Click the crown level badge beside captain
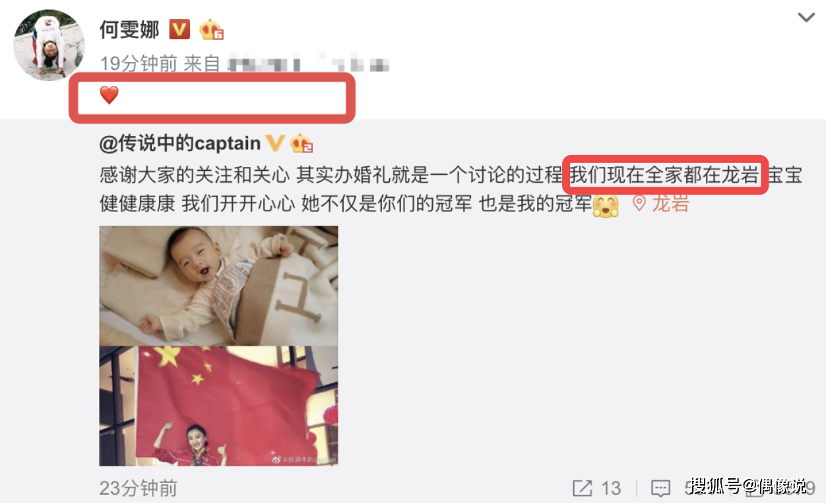This screenshot has width=826, height=504. (x=302, y=142)
